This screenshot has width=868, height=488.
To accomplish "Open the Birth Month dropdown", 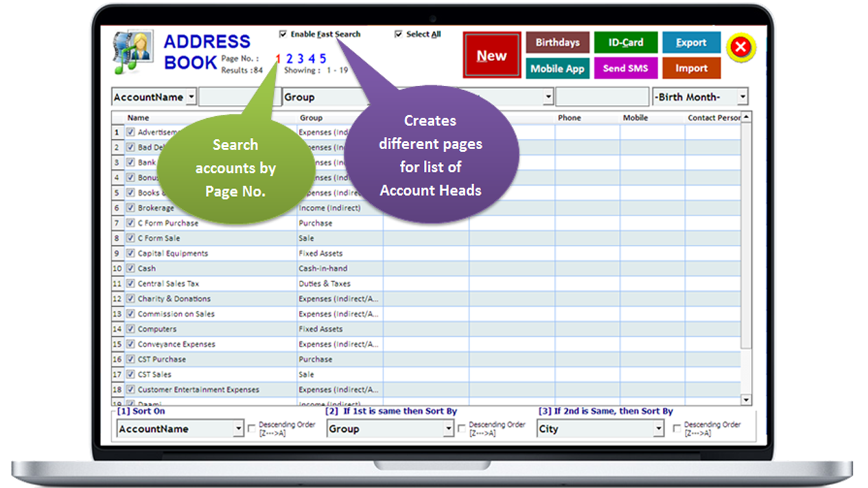I will pos(742,97).
